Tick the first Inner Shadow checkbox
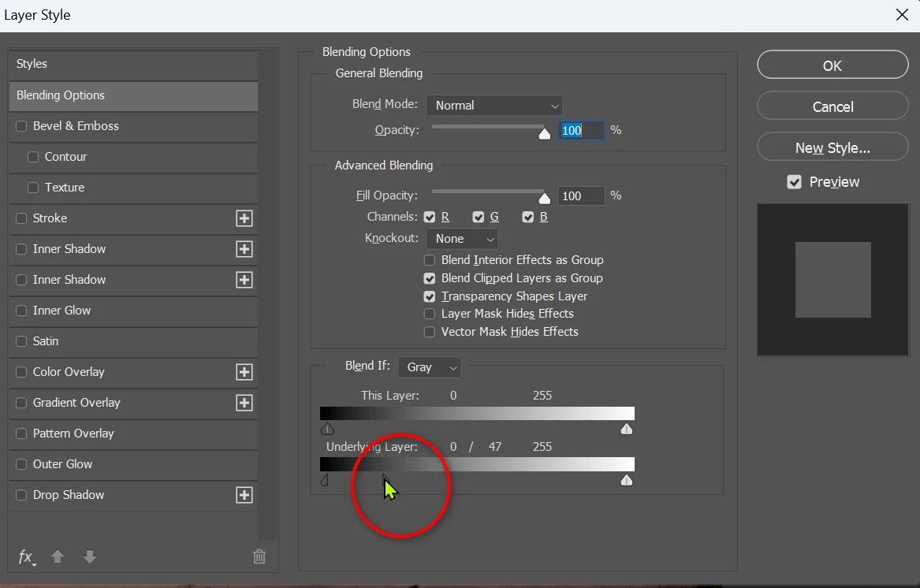This screenshot has height=588, width=920. click(21, 249)
